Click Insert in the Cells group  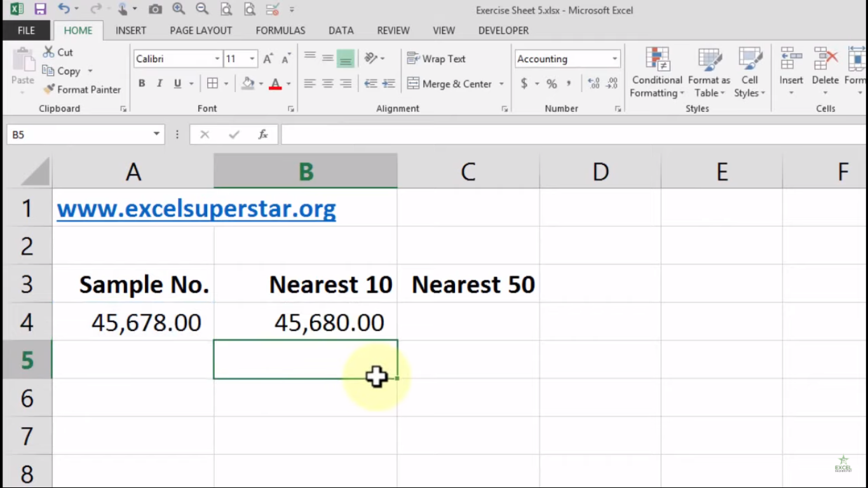click(x=791, y=72)
